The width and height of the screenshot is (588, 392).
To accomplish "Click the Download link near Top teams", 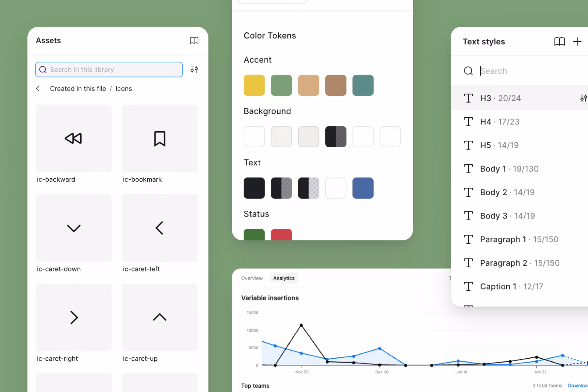I will 577,385.
